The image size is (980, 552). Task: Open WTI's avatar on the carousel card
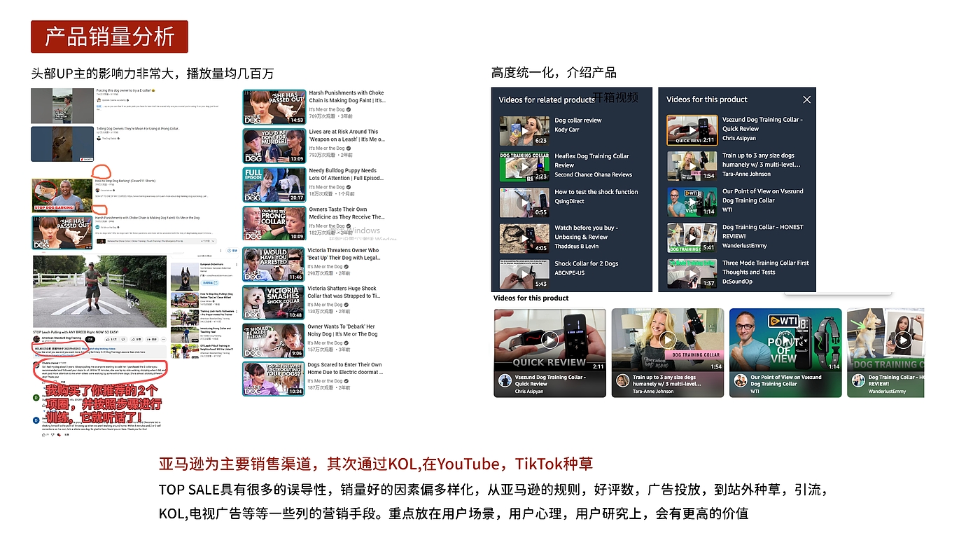coord(740,380)
